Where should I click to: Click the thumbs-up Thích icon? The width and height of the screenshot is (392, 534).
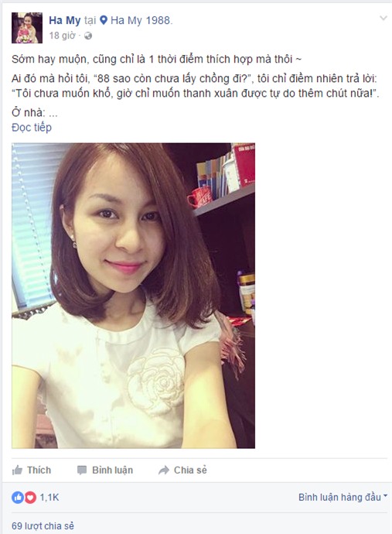[x=17, y=471]
